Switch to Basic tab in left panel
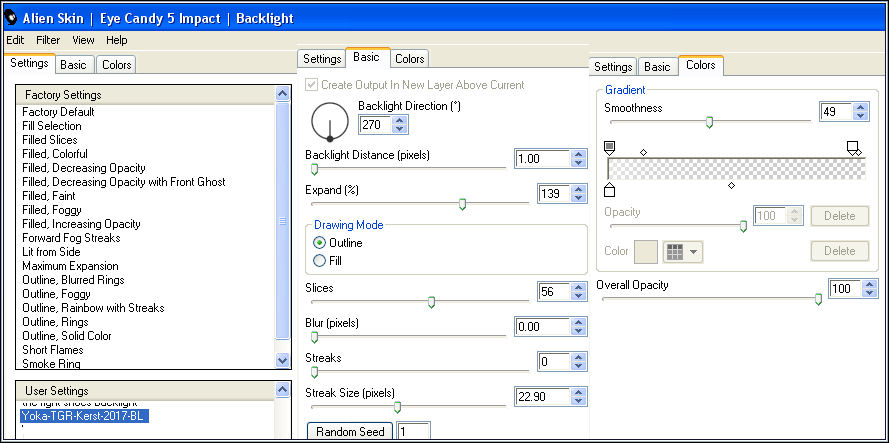The width and height of the screenshot is (889, 443). pos(73,65)
